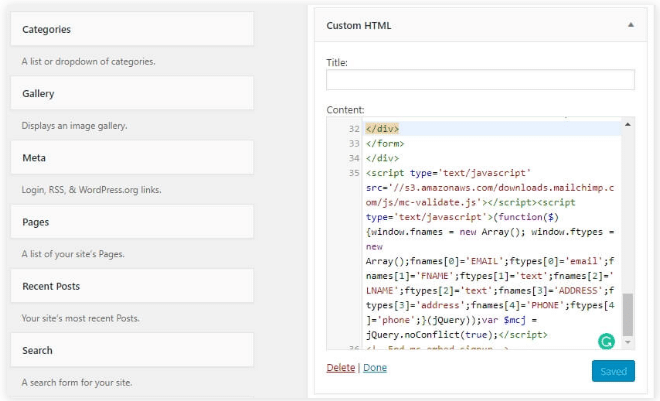660x401 pixels.
Task: Click the </form> tag on line 33
Action: pos(385,143)
